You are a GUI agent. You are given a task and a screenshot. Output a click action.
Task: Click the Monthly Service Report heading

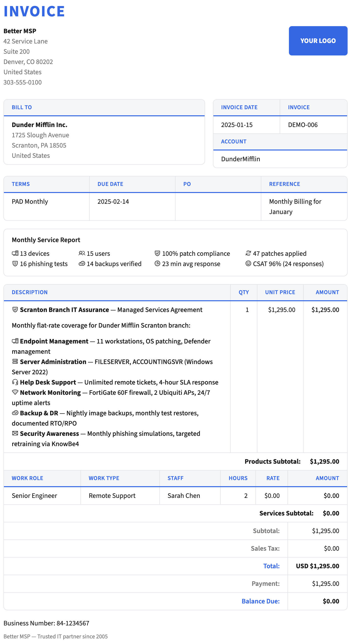(x=46, y=240)
